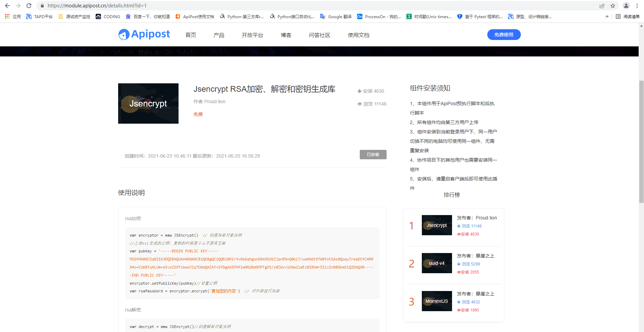Open the 时间戳(Unix timestamp) bookmark

pyautogui.click(x=429, y=16)
